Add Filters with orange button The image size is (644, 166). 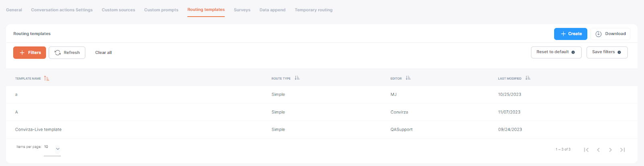click(x=29, y=53)
